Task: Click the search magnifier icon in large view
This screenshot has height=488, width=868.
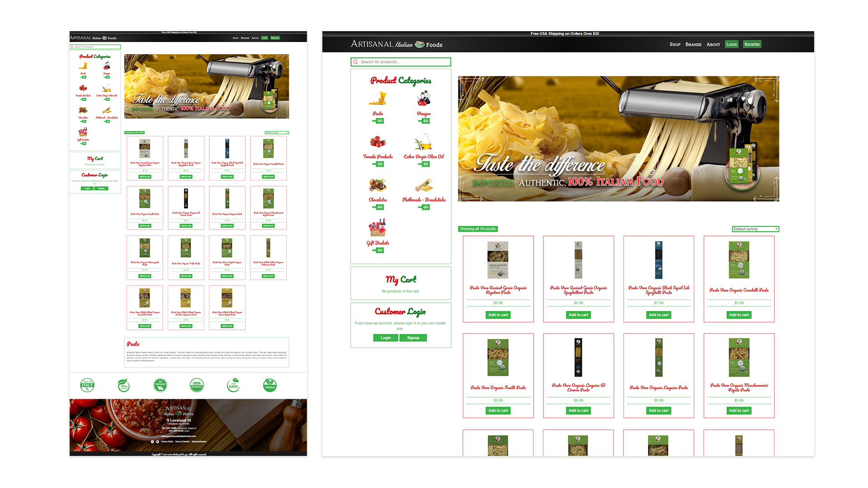Action: [356, 62]
